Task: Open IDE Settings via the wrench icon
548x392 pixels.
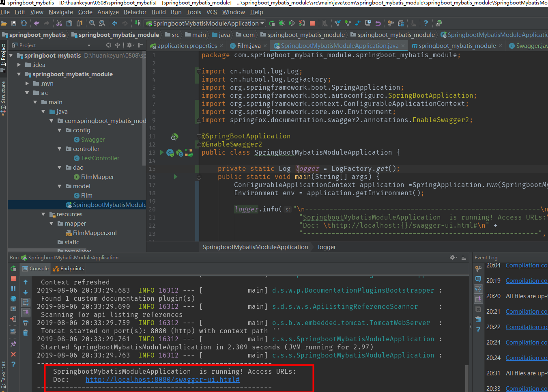Action: coord(390,23)
